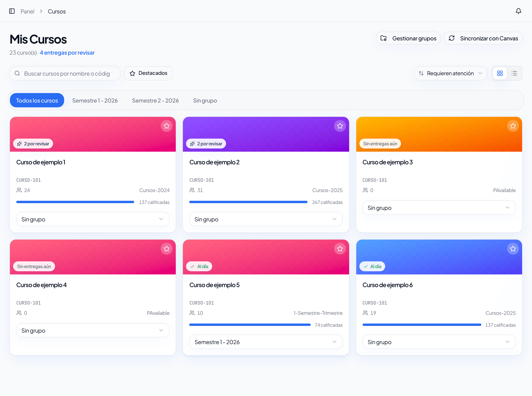Click students icon on Curso de ejemplo 3
This screenshot has width=532, height=396.
[365, 190]
